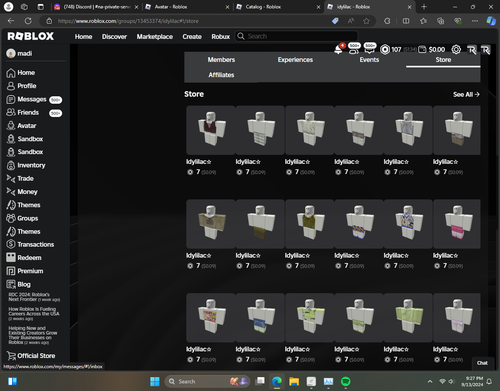
Task: Open Home in the left sidebar
Action: pos(21,73)
